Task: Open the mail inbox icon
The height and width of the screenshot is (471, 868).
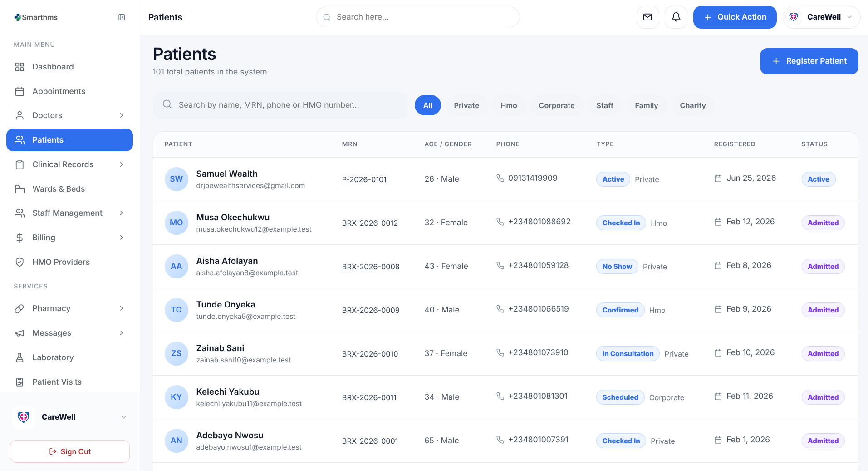Action: 647,17
